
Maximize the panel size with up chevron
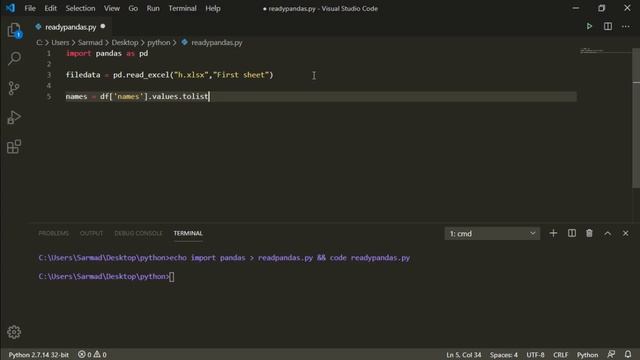608,233
